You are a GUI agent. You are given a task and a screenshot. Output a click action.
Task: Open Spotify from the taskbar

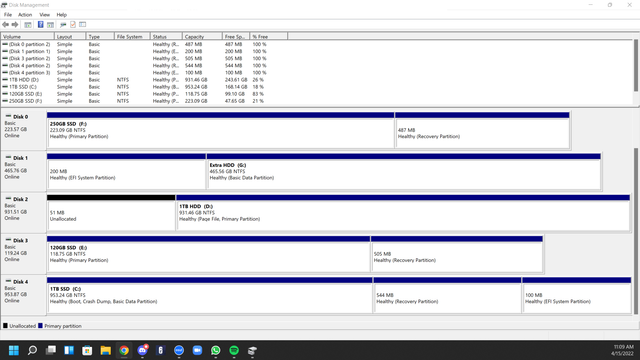pos(234,350)
